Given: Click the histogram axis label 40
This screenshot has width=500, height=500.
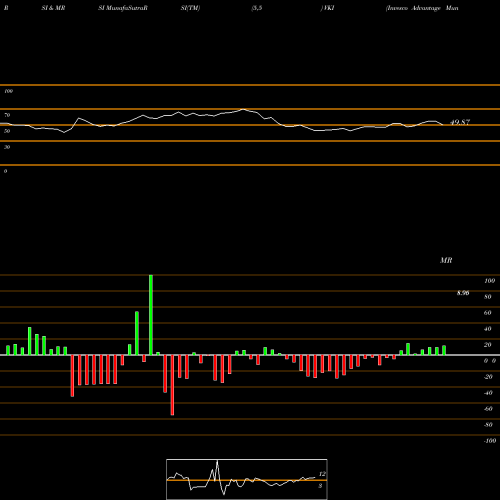Looking at the screenshot, I should pyautogui.click(x=487, y=329).
